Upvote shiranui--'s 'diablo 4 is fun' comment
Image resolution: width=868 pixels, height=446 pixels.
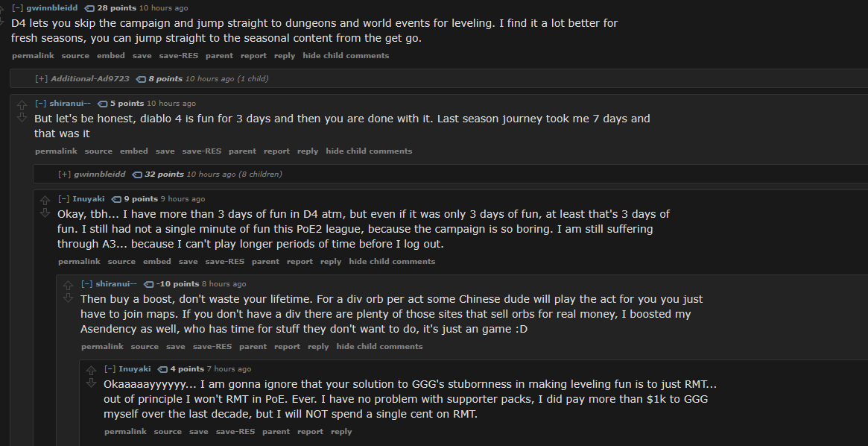pos(22,105)
